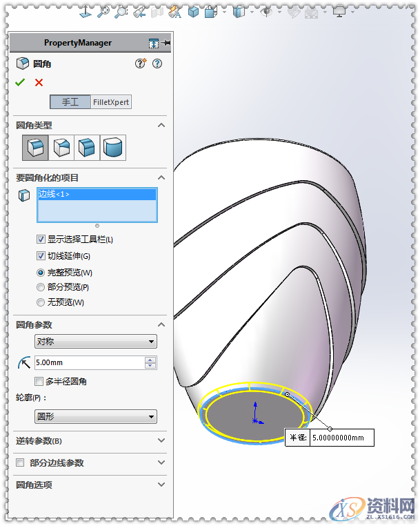Open What's New help icon

(x=141, y=64)
